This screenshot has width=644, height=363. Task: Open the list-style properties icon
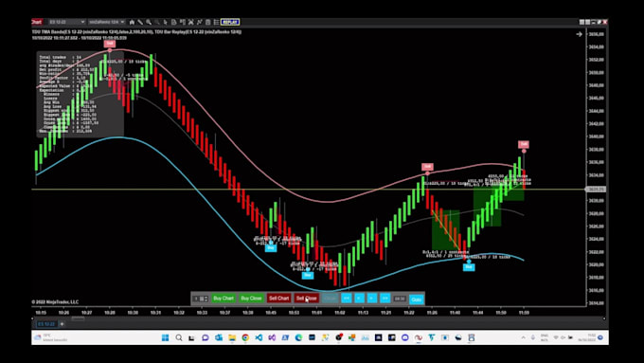216,22
